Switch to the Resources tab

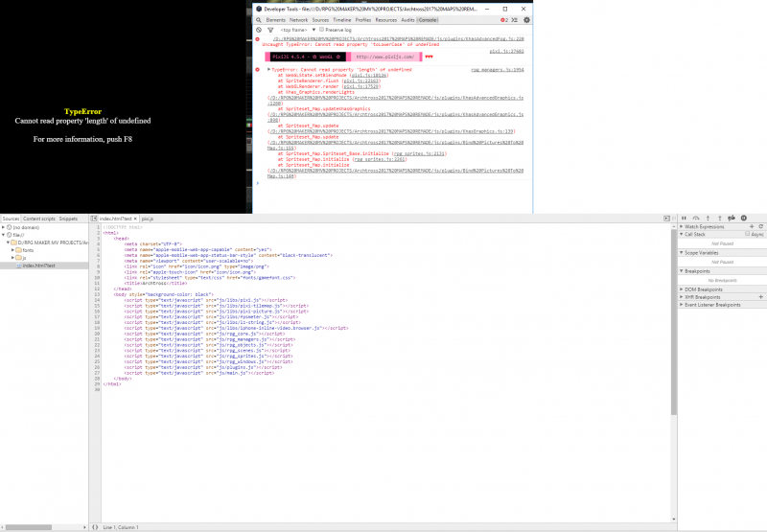click(386, 20)
